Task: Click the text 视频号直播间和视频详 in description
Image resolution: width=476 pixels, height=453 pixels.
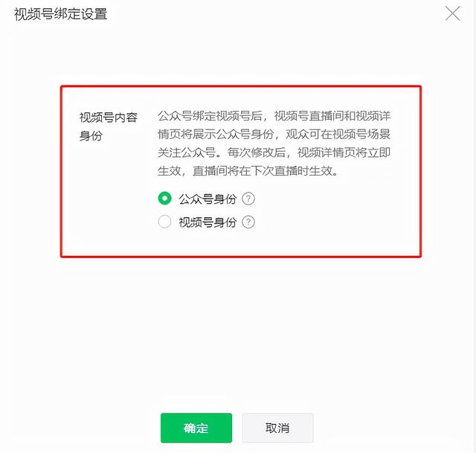Action: tap(332, 116)
